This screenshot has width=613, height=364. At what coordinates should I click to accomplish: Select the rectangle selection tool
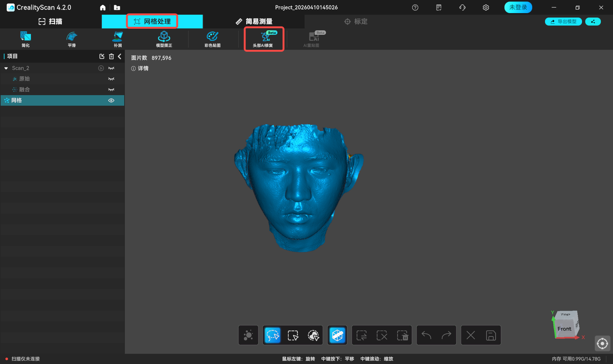[x=293, y=335]
